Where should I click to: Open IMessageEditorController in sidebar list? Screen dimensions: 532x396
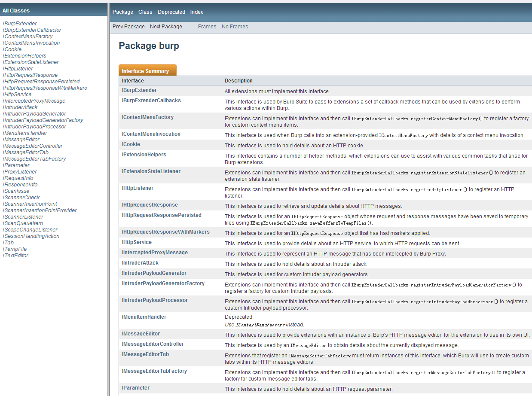[33, 146]
